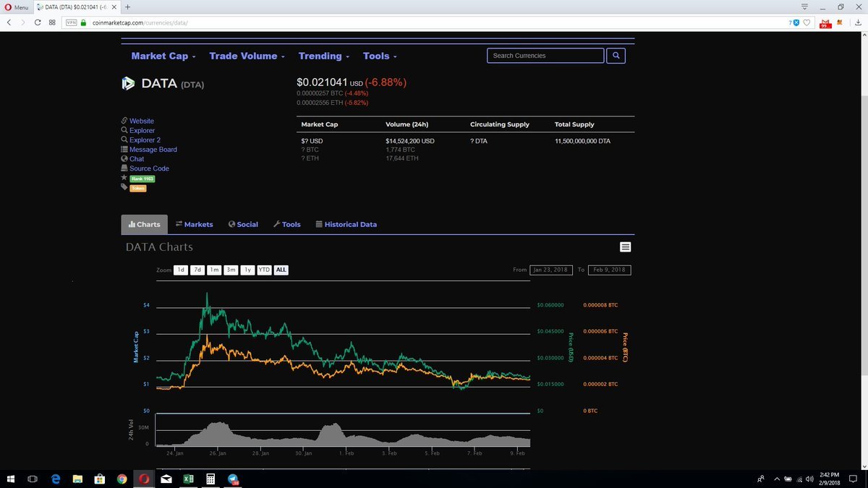Open the Mail app from taskbar

point(166,479)
